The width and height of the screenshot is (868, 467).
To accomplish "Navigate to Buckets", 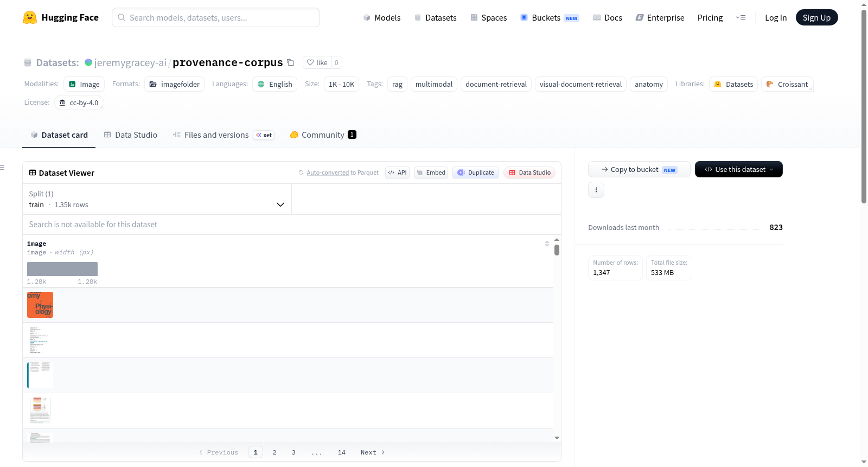I will coord(550,17).
